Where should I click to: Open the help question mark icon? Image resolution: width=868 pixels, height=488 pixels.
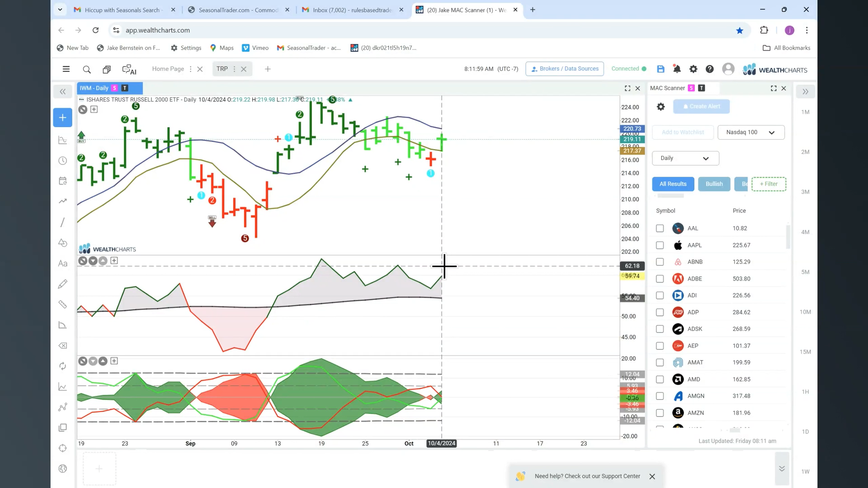pos(710,69)
